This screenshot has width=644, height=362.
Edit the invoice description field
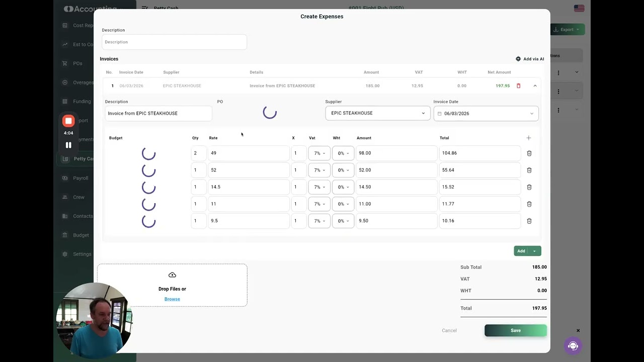coord(158,114)
